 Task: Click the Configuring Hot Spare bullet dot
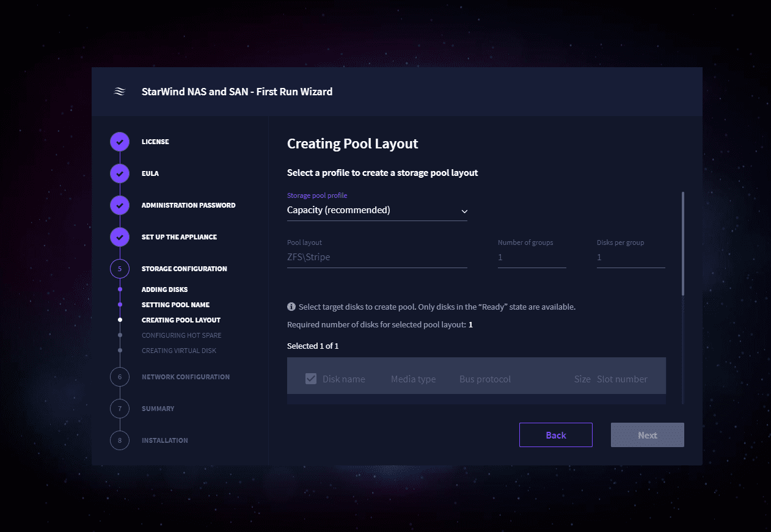(x=120, y=335)
